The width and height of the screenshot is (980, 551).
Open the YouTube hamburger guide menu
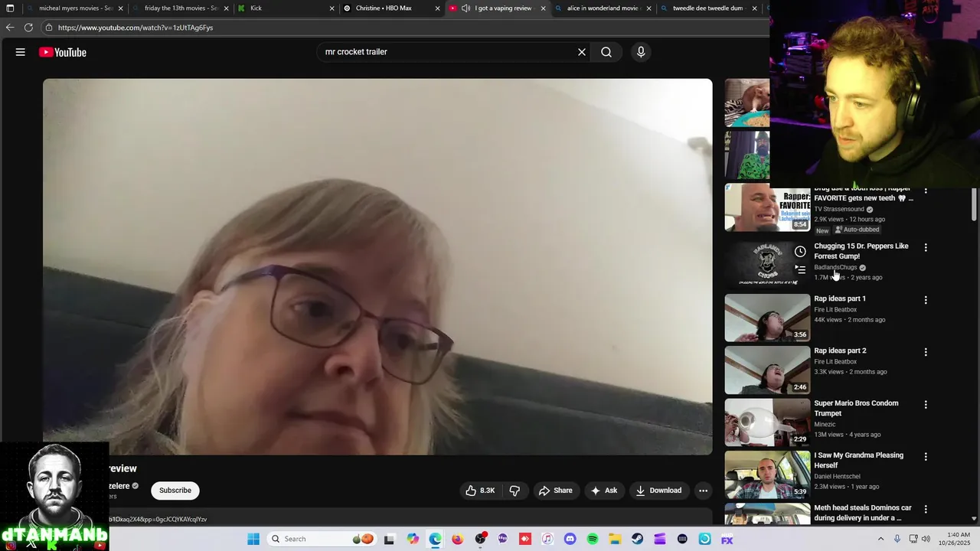21,52
